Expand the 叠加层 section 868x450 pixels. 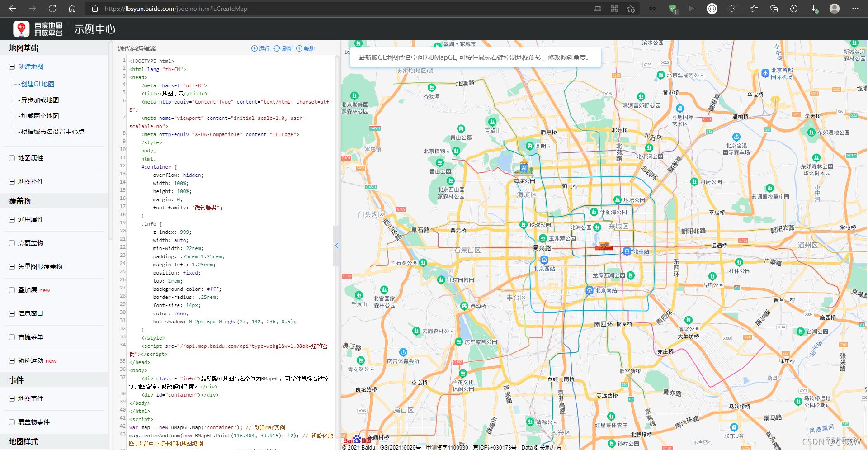12,290
